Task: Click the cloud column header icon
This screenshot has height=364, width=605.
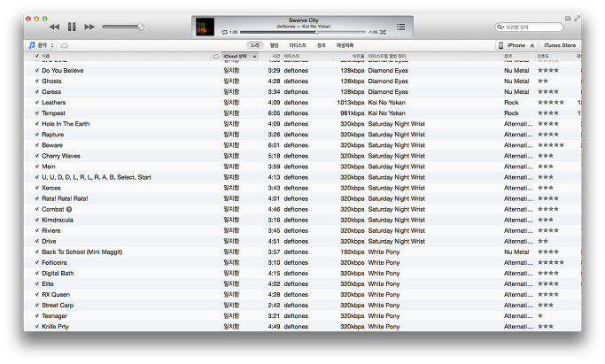Action: (x=216, y=57)
